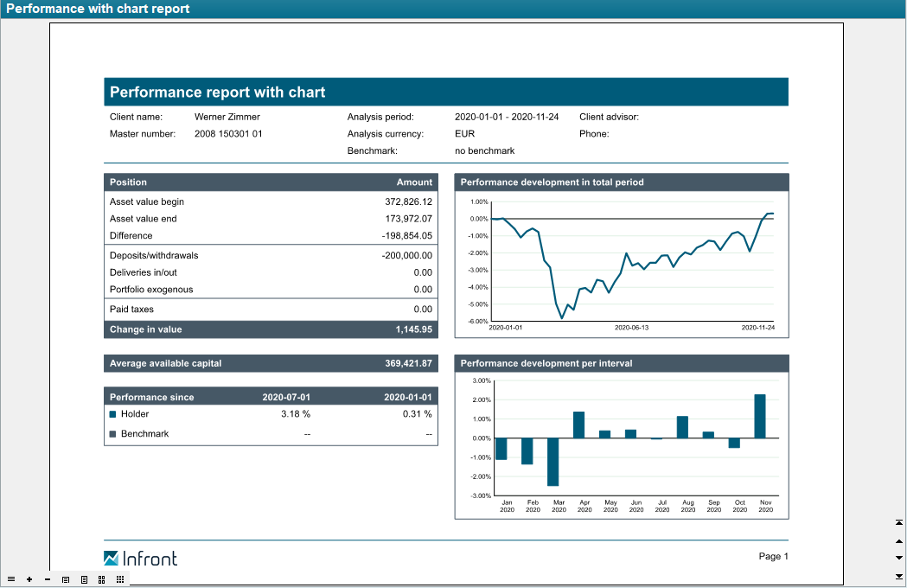Click the Holder legend color square

(x=113, y=414)
